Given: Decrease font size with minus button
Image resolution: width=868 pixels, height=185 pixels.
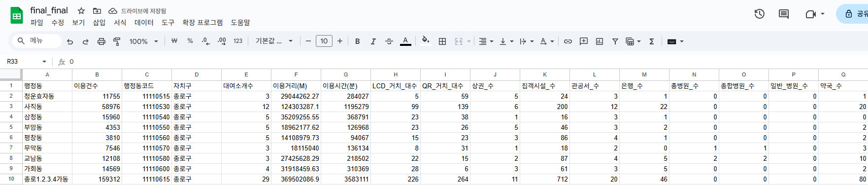Looking at the screenshot, I should pos(308,41).
